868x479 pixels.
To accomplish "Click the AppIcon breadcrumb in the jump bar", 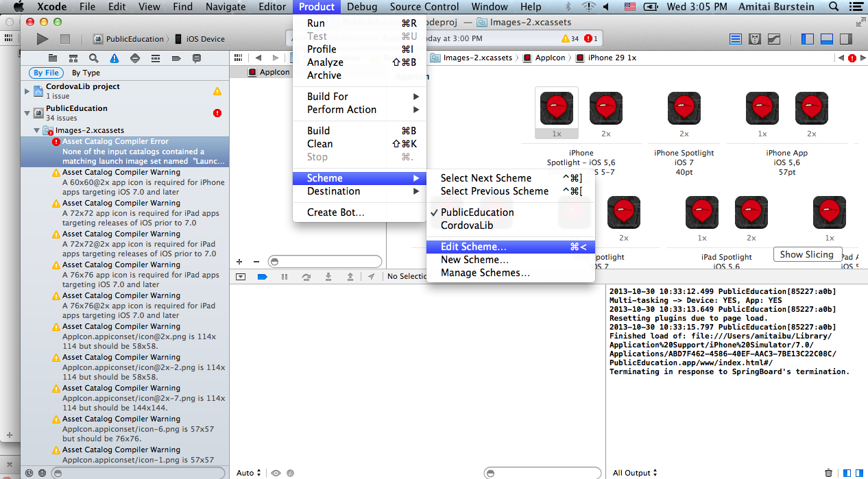I will click(544, 58).
